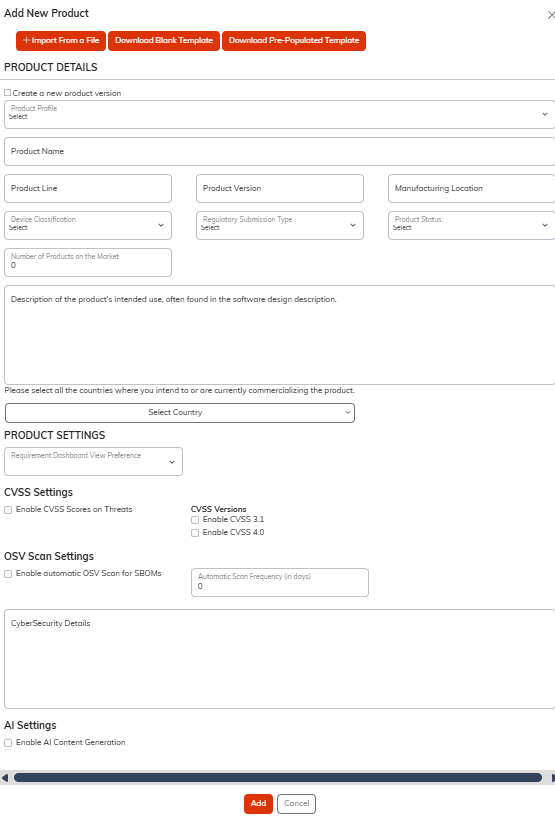Click the countries commercialization instruction text

180,390
